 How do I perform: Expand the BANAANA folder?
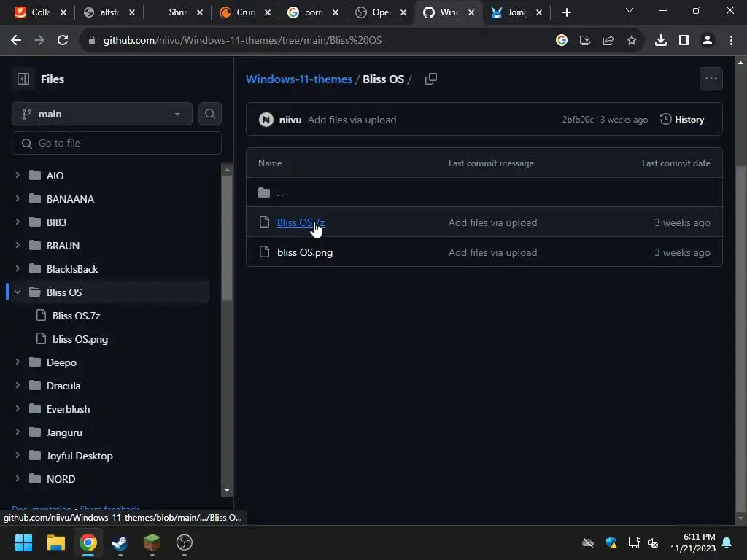point(18,198)
